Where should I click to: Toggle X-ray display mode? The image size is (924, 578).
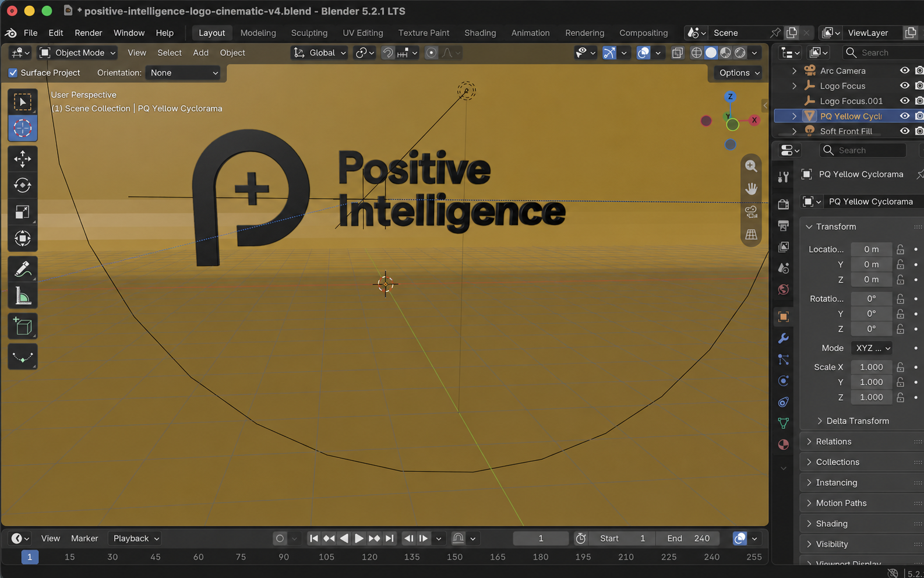click(677, 53)
